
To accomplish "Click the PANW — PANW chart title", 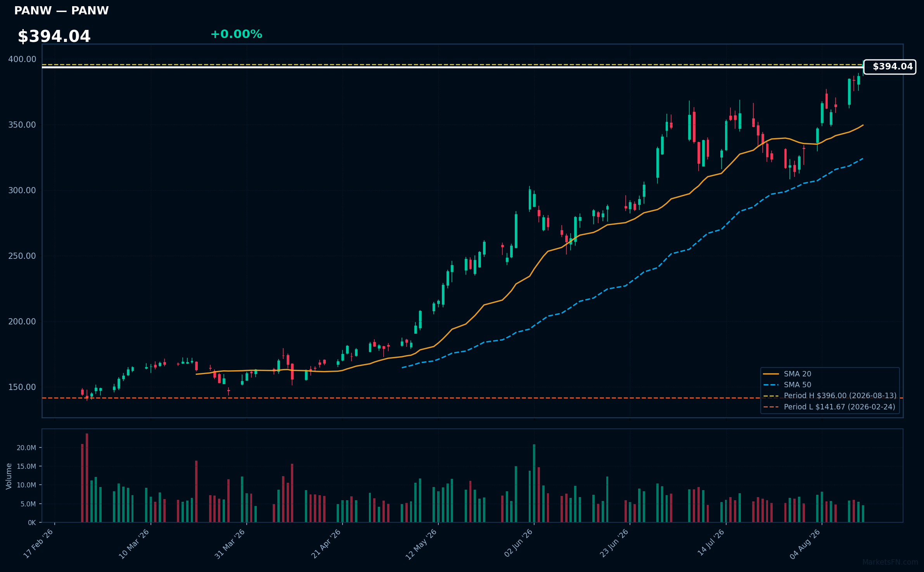I will pos(61,10).
